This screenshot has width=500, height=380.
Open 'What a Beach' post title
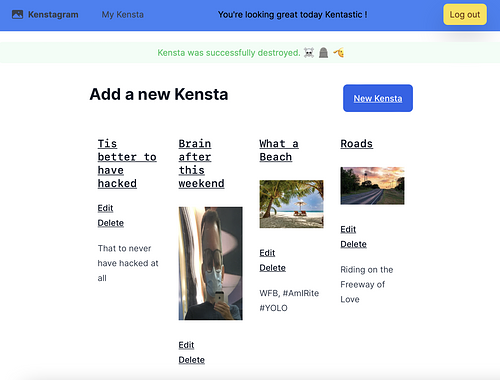coord(279,150)
